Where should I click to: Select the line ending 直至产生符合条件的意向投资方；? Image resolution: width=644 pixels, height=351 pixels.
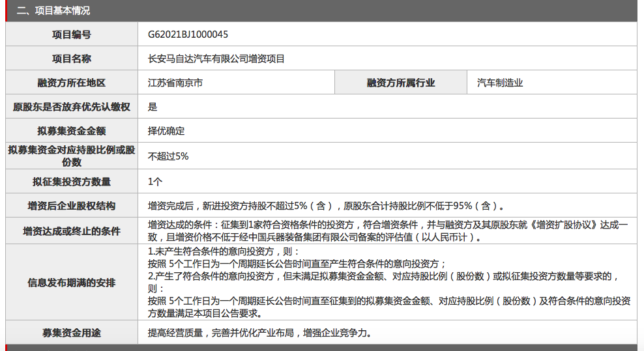297,264
